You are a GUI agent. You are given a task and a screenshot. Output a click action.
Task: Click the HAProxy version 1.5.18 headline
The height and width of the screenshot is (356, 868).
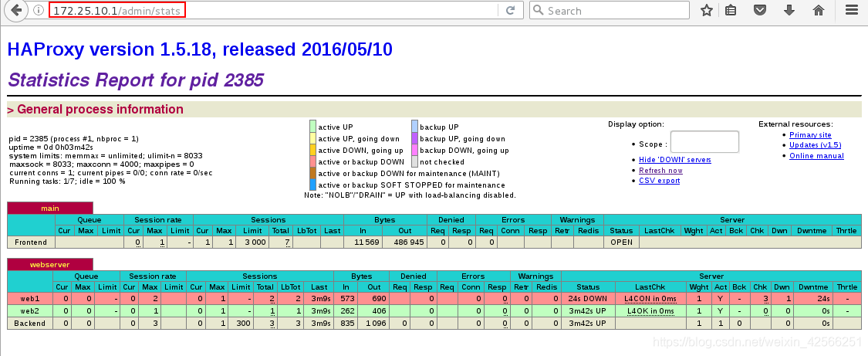click(x=200, y=49)
